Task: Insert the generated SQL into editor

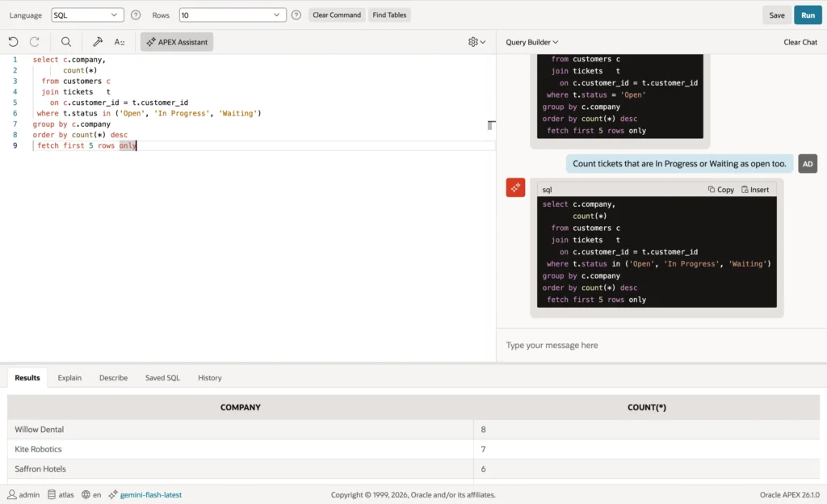Action: coord(755,189)
